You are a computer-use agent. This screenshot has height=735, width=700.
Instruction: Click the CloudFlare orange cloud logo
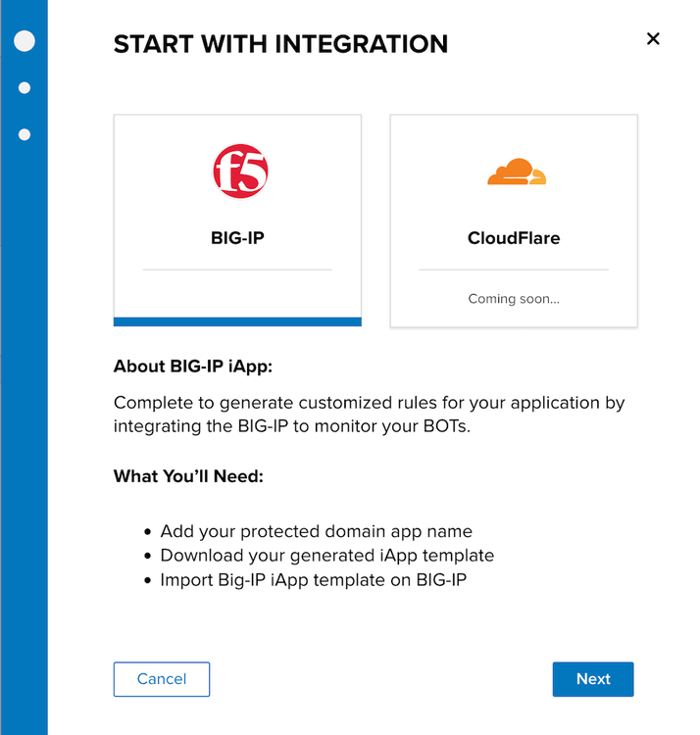point(516,173)
